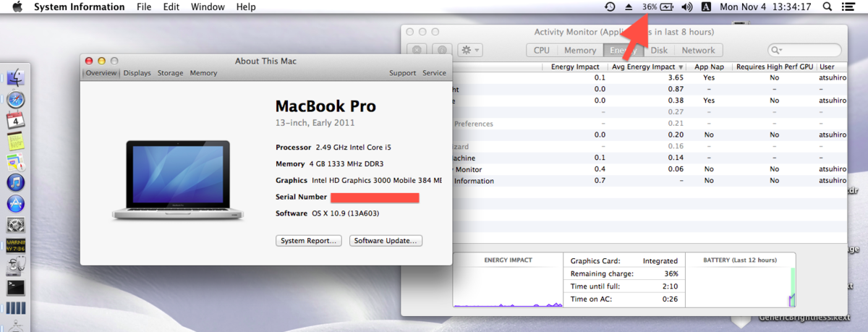The image size is (868, 332).
Task: Open the Apple menu
Action: click(x=17, y=7)
